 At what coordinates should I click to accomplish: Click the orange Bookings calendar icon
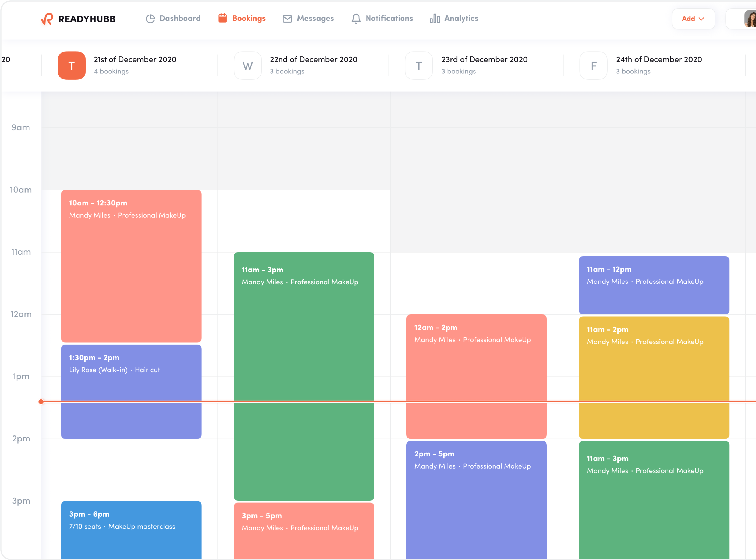tap(222, 18)
